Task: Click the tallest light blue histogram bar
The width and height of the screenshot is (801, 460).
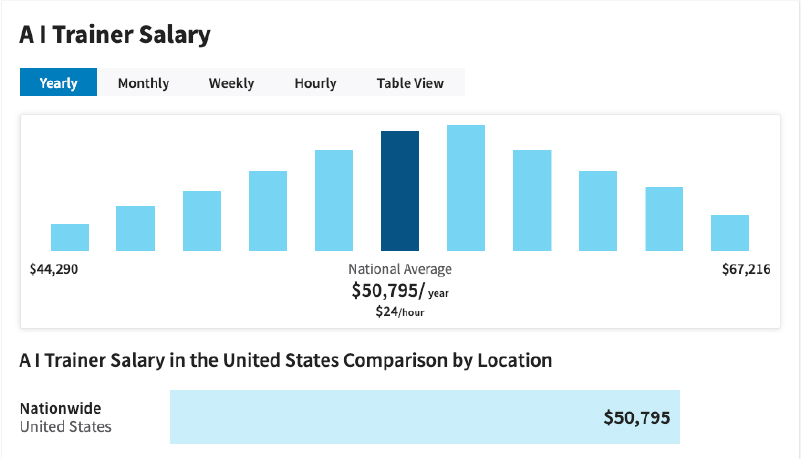Action: [x=466, y=188]
